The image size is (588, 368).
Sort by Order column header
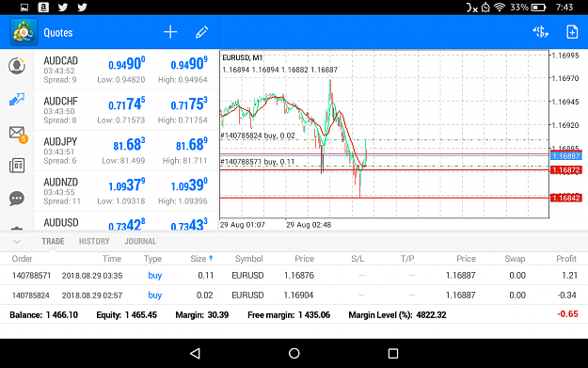[x=23, y=259]
